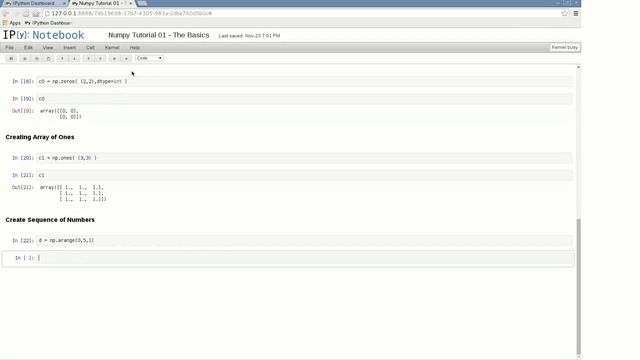Viewport: 640px width, 360px height.
Task: Insert a new cell below
Action: (100, 58)
